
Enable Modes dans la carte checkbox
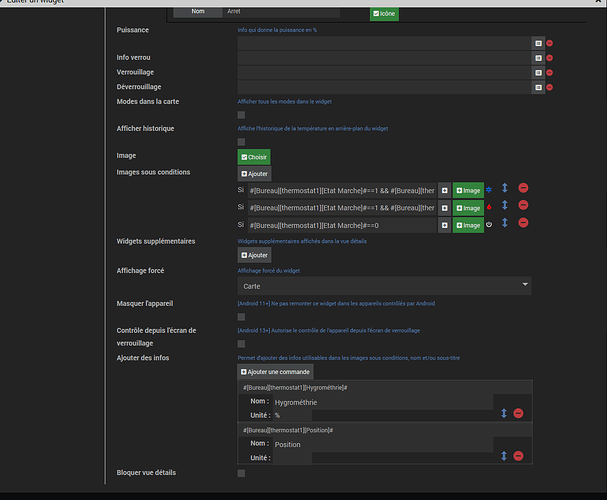click(x=241, y=116)
